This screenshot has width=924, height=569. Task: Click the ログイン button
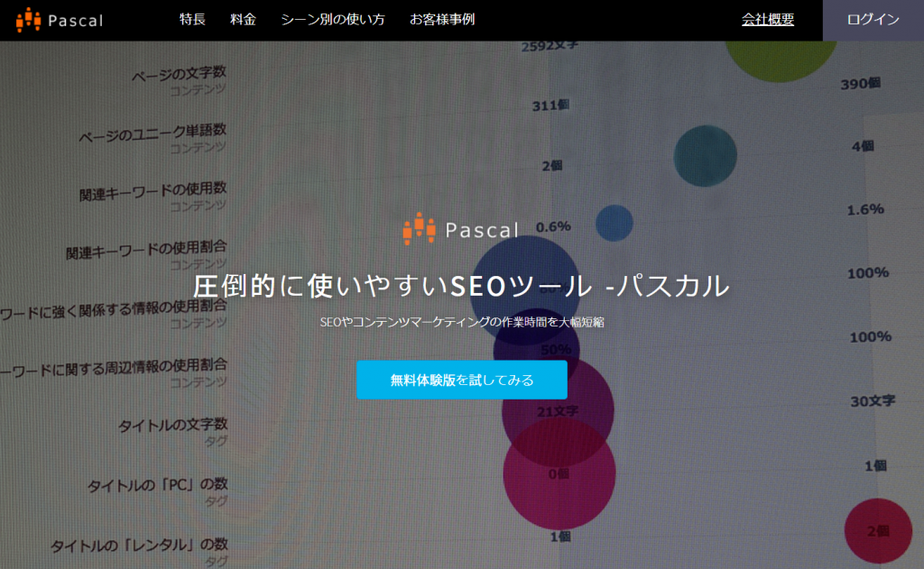(x=873, y=20)
